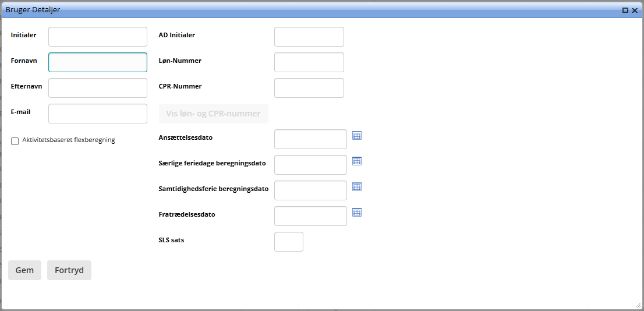Focus the SLS sats input box
The image size is (644, 311).
[289, 242]
